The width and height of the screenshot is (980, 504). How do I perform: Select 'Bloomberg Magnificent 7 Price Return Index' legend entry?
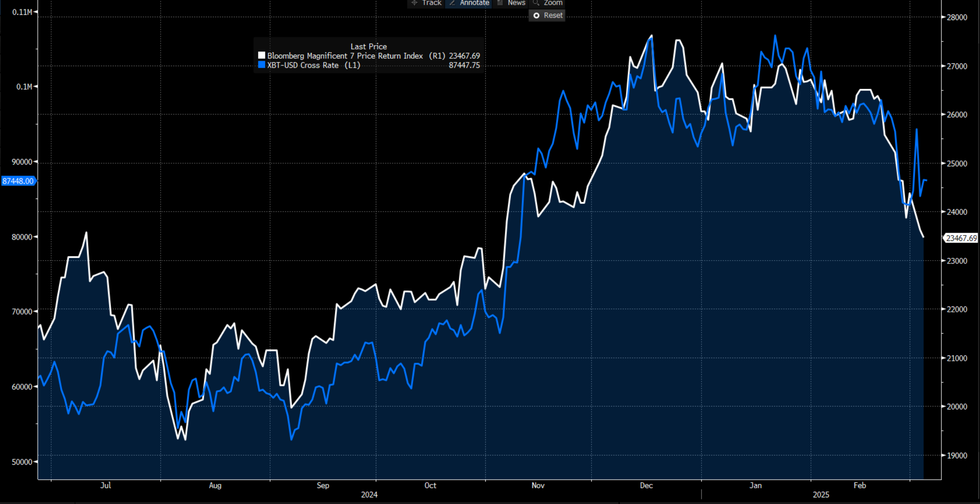tap(345, 55)
